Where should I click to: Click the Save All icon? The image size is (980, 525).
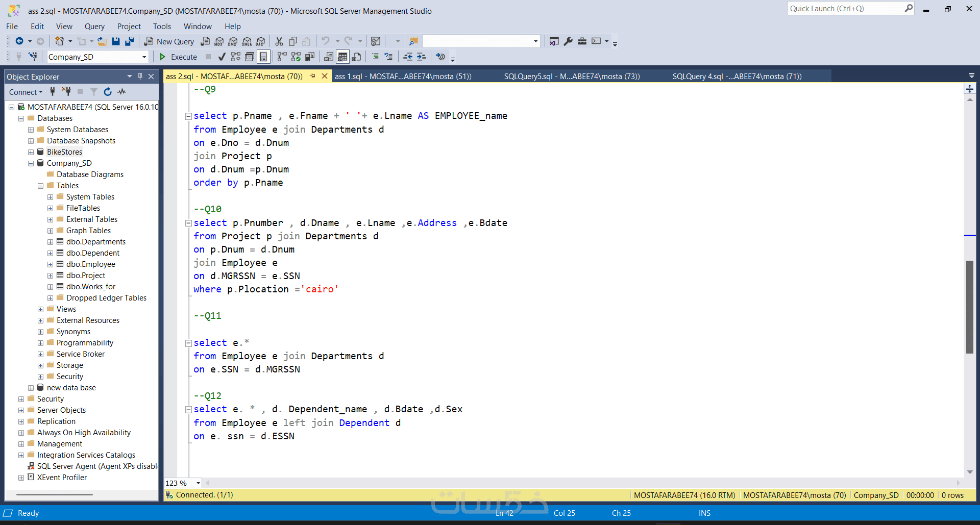tap(130, 41)
